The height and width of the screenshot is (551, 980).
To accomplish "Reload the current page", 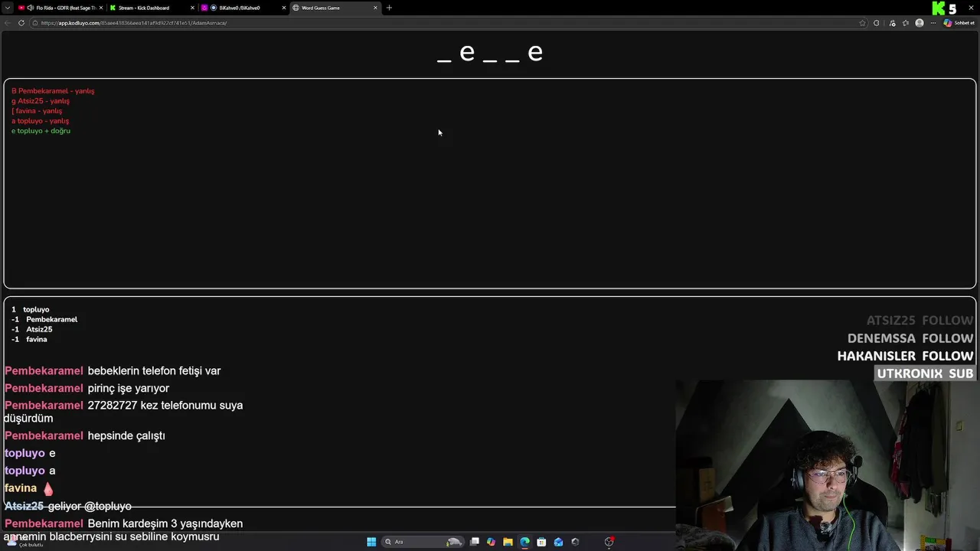I will tap(21, 23).
